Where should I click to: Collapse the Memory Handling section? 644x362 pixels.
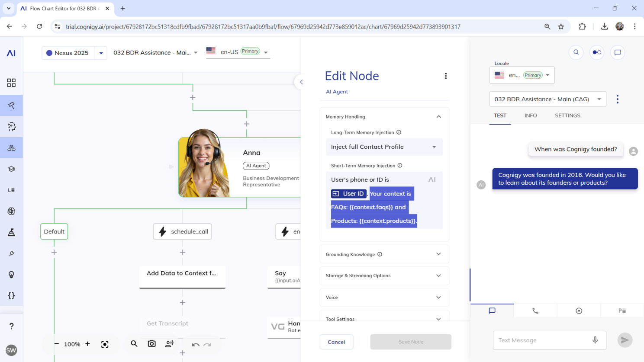click(x=438, y=117)
